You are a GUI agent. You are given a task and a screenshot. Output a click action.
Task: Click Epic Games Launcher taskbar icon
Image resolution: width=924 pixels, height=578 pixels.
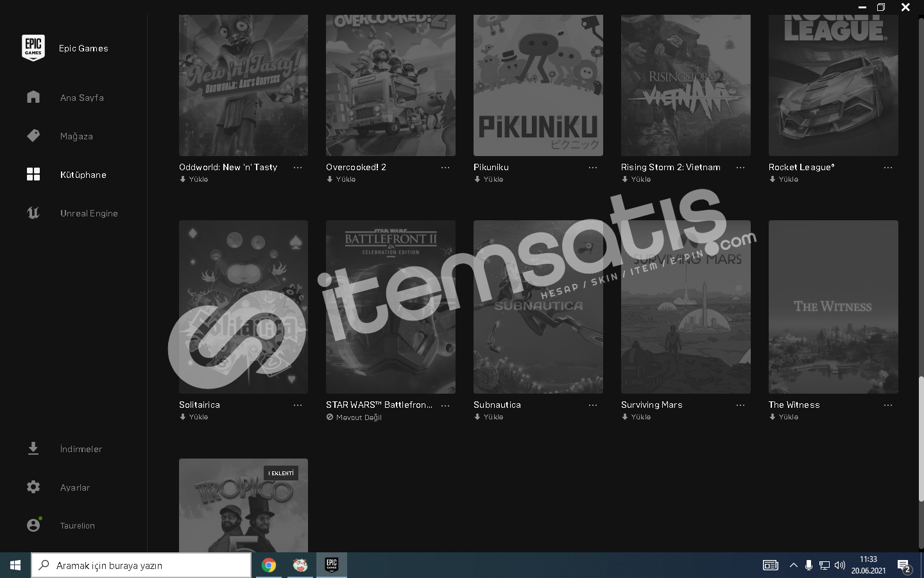tap(332, 565)
